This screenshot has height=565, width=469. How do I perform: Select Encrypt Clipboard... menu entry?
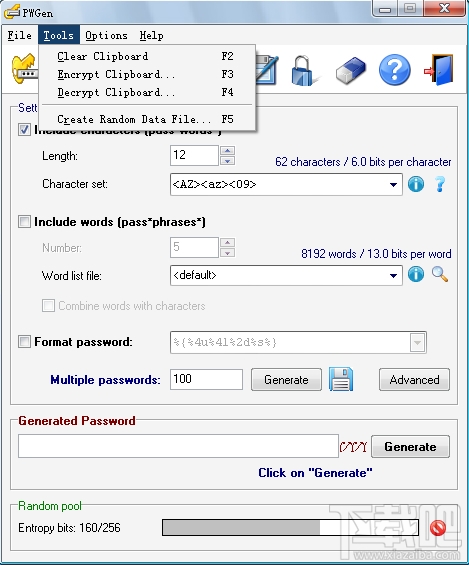click(147, 74)
